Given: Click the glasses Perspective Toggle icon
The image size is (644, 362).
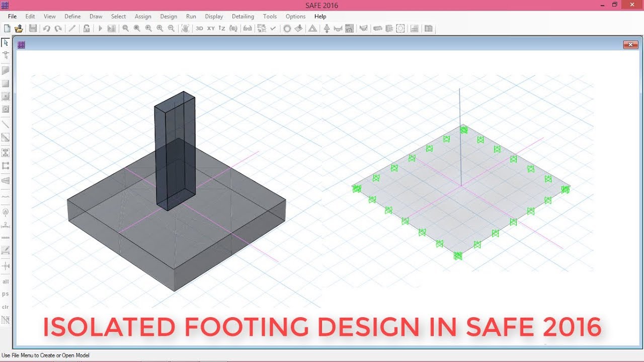Looking at the screenshot, I should click(x=248, y=29).
